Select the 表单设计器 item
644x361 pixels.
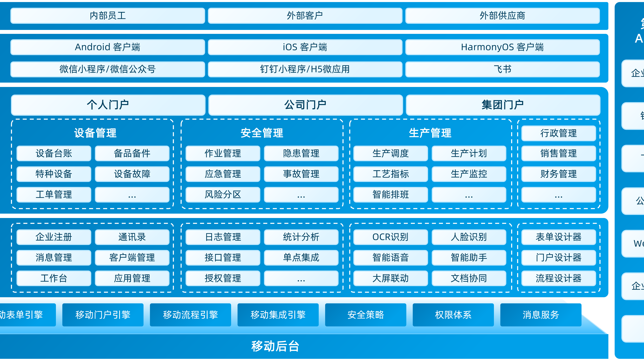coord(558,237)
